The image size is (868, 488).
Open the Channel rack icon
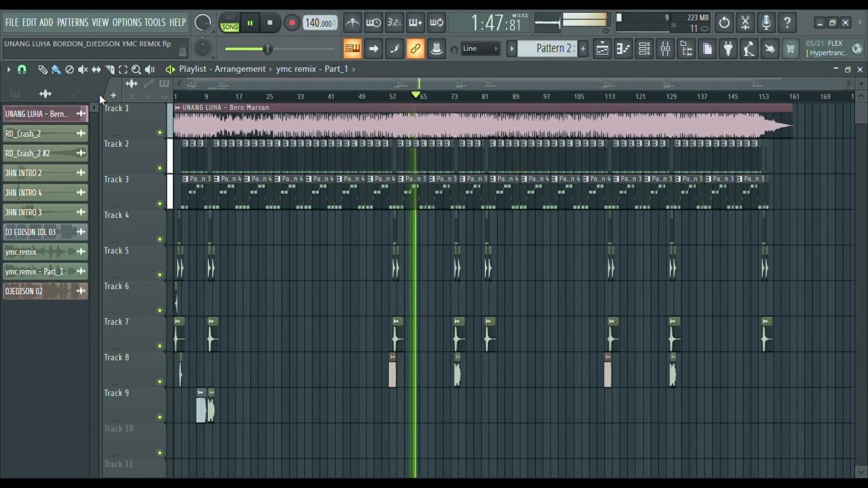click(x=644, y=49)
